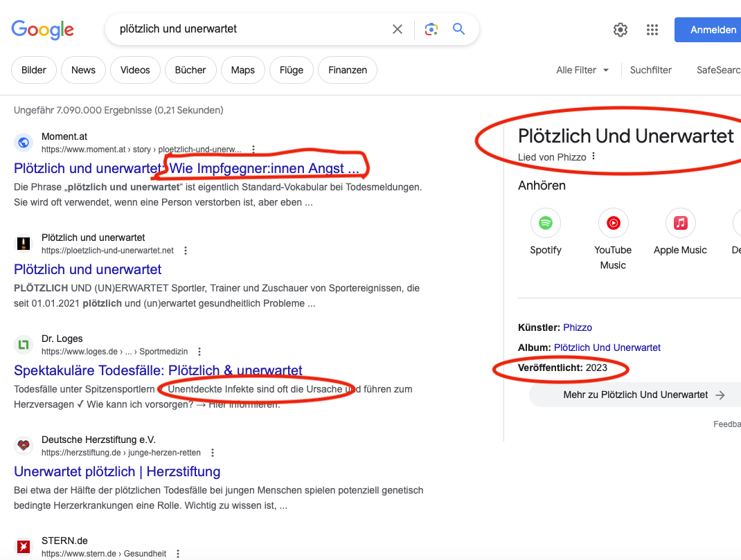Click the URL https://www.loges.de › Sportmedizin
This screenshot has height=560, width=741.
114,352
